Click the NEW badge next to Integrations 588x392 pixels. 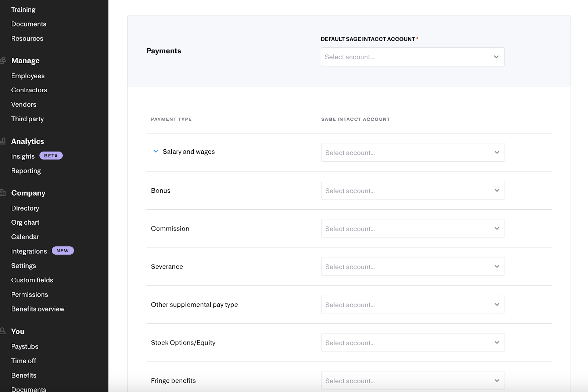click(63, 250)
